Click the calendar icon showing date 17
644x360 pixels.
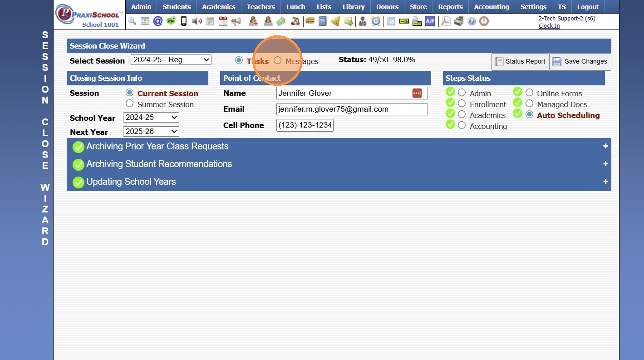click(223, 21)
